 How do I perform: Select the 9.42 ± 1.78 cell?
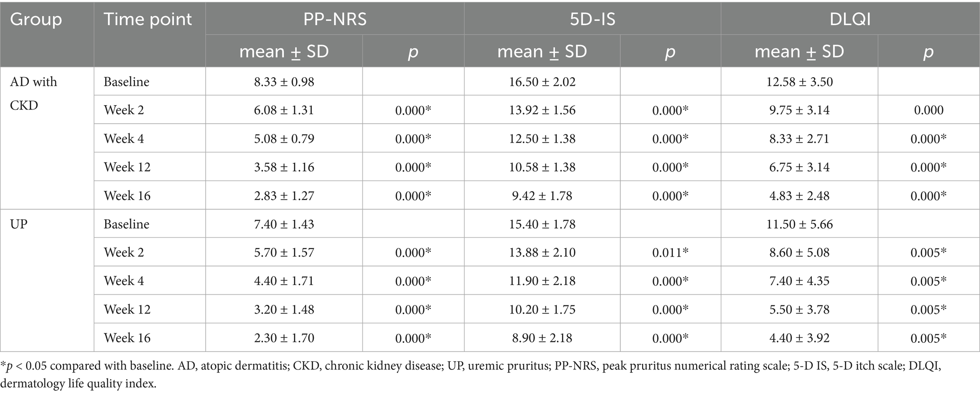(542, 196)
